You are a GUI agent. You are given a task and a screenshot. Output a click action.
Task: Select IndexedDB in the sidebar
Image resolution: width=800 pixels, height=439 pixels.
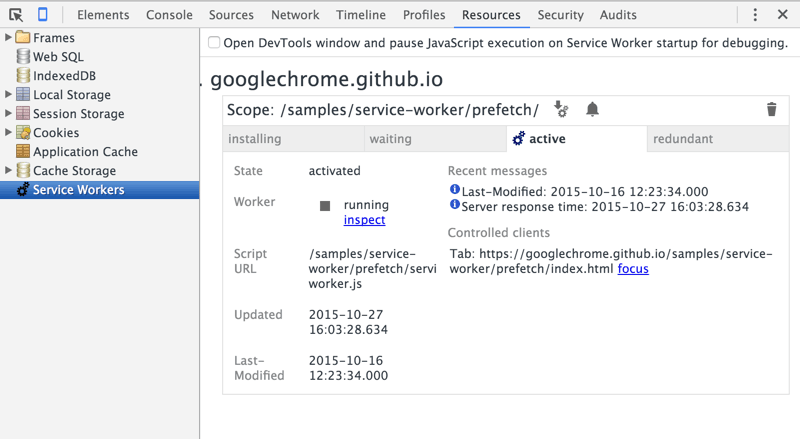99,75
